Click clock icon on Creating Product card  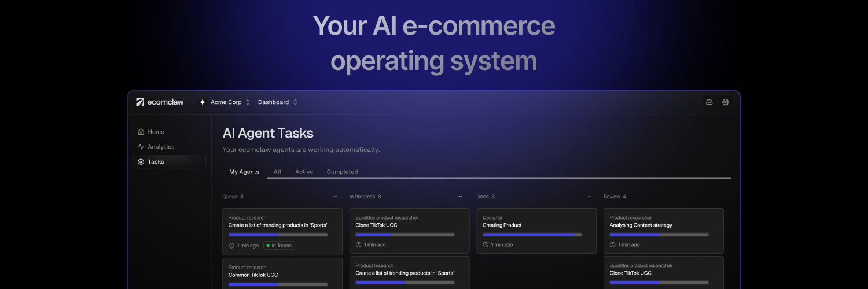click(x=486, y=244)
